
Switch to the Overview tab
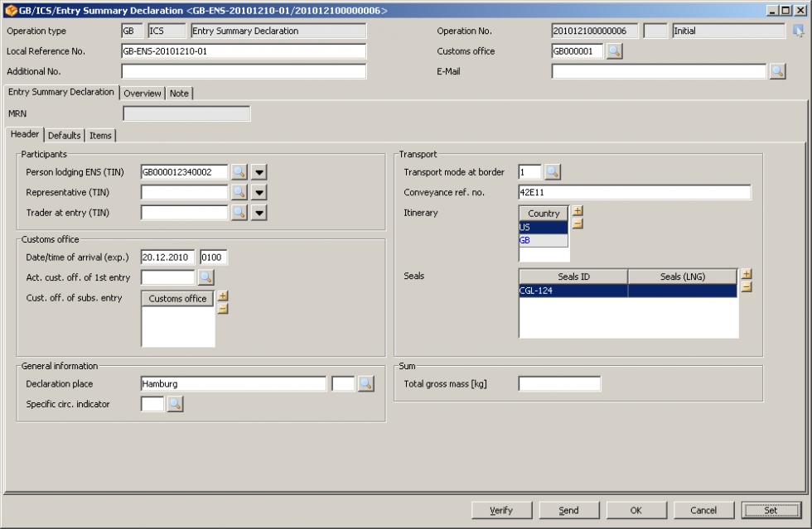pyautogui.click(x=143, y=94)
